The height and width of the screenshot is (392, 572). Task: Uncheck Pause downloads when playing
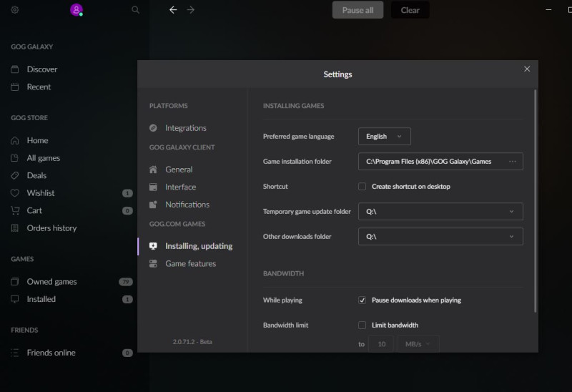coord(362,300)
